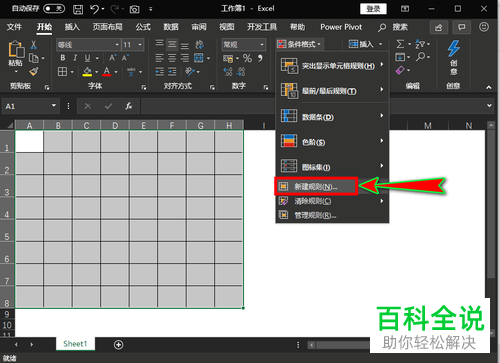Image resolution: width=500 pixels, height=363 pixels.
Task: Click the Copy icon
Action: point(33,58)
